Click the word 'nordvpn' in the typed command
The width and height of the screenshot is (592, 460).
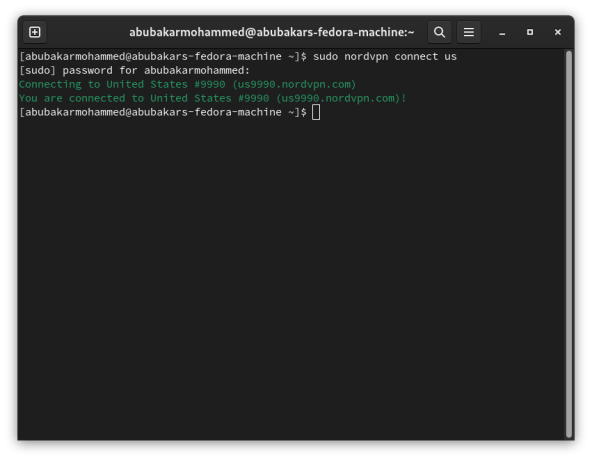[366, 57]
